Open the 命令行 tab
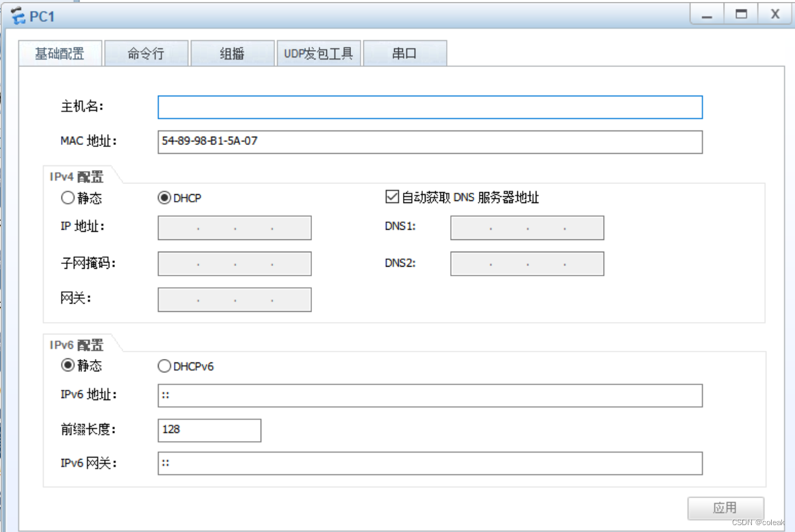 [146, 53]
